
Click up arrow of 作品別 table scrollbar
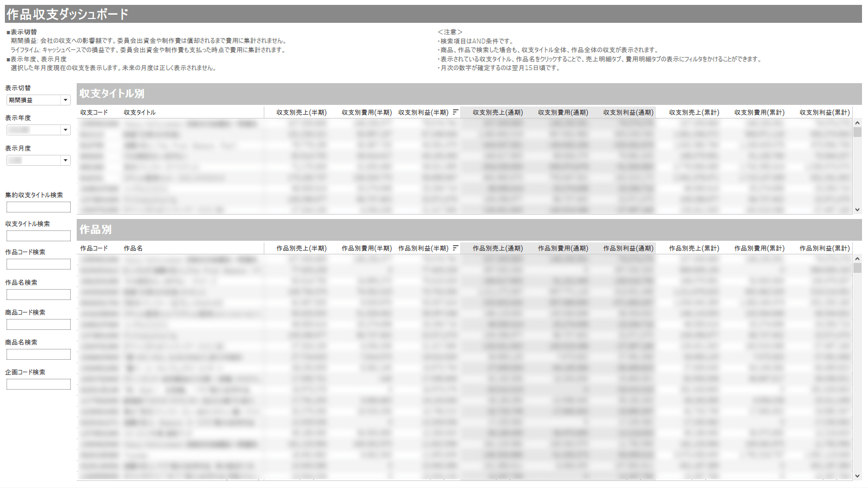coord(857,259)
